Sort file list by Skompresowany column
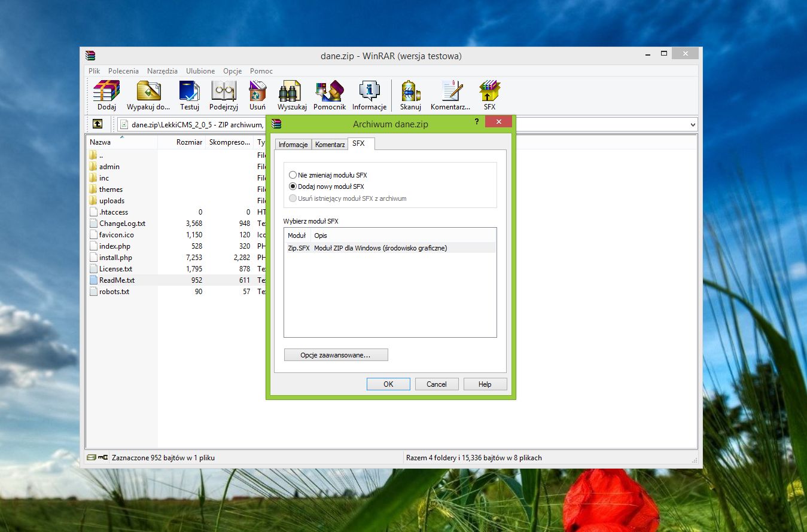 tap(230, 142)
